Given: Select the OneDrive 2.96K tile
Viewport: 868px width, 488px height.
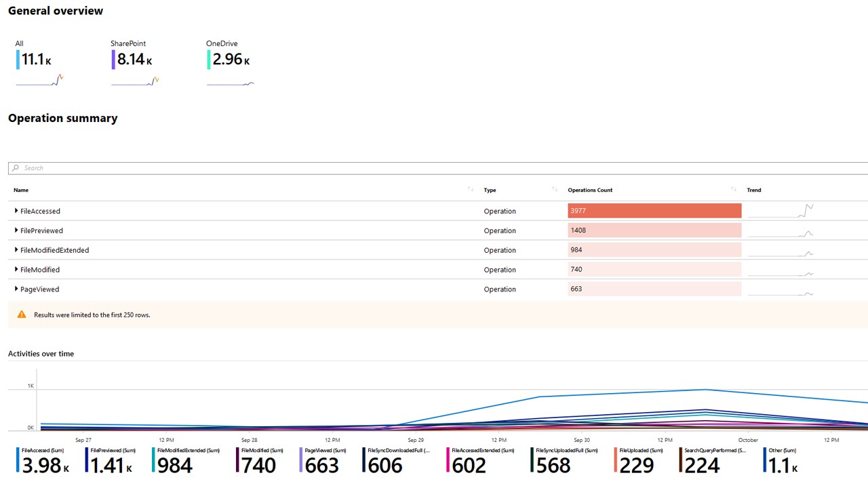Looking at the screenshot, I should coord(231,59).
